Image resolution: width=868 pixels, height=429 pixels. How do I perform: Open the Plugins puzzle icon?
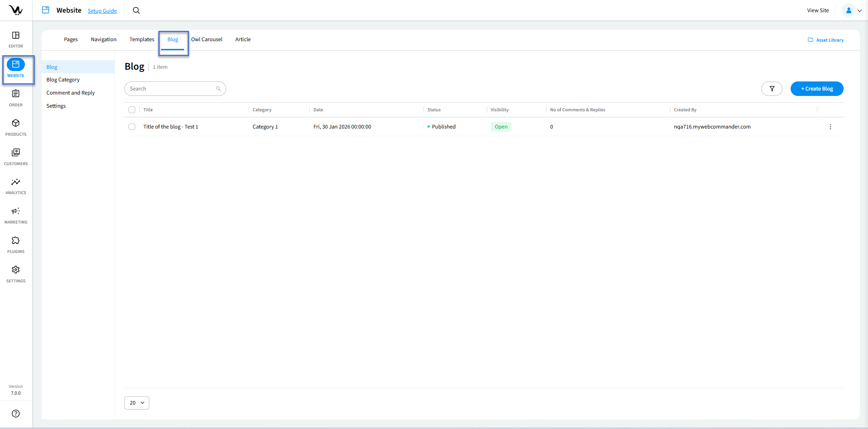tap(16, 244)
